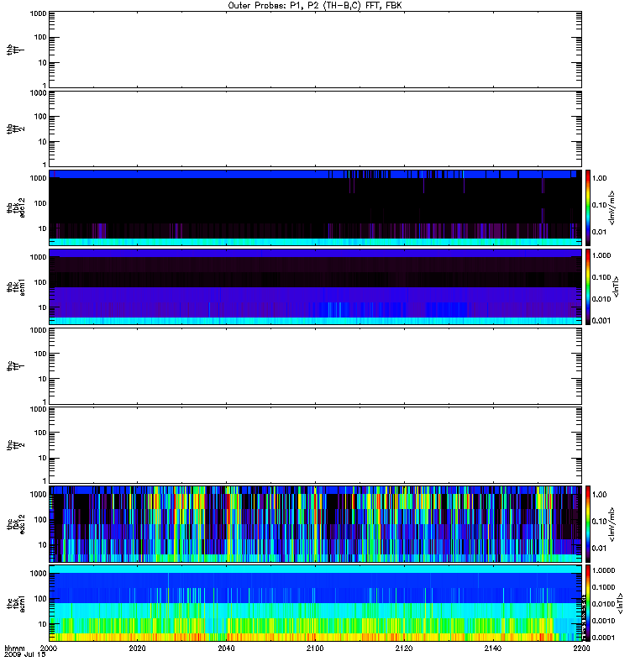Click the thb fbk scm1 spectrogram panel
This screenshot has width=630, height=672.
point(315,286)
